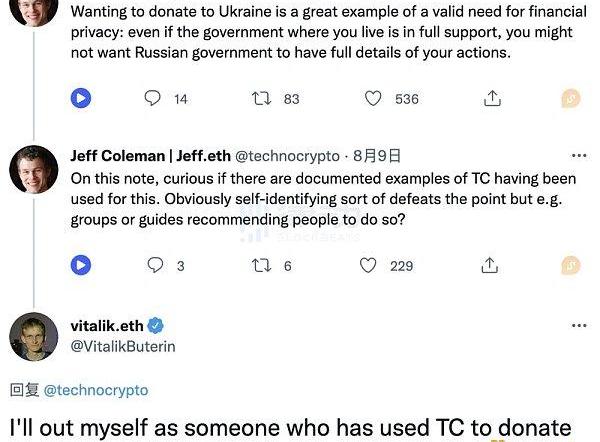Click orange tip icon on Jeff's tweet

click(570, 265)
